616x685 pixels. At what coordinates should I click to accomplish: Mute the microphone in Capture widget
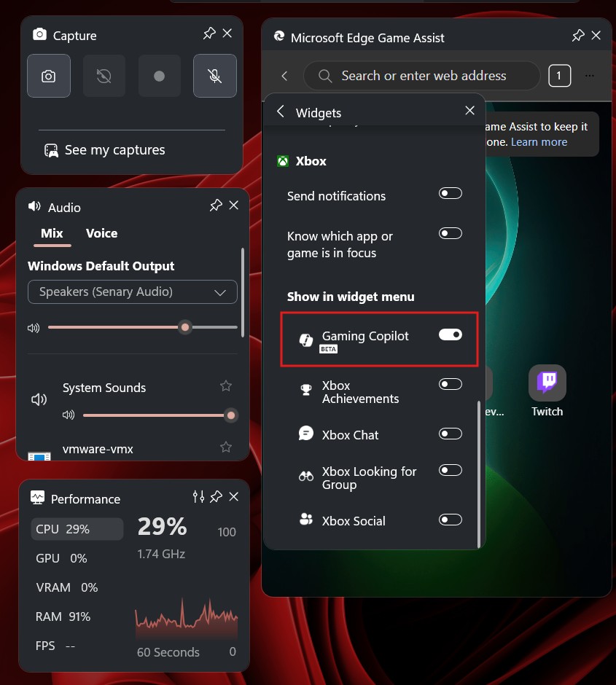214,75
